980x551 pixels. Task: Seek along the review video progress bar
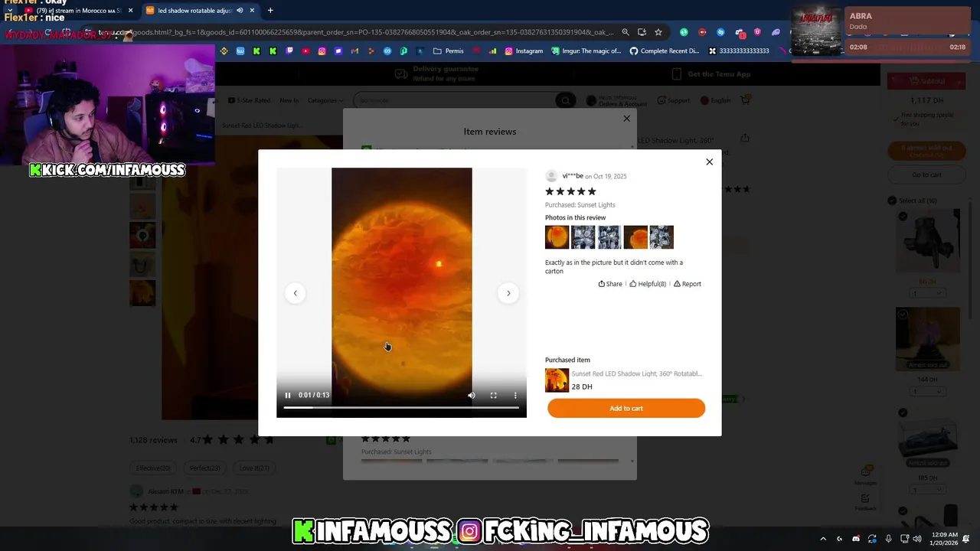pyautogui.click(x=401, y=407)
